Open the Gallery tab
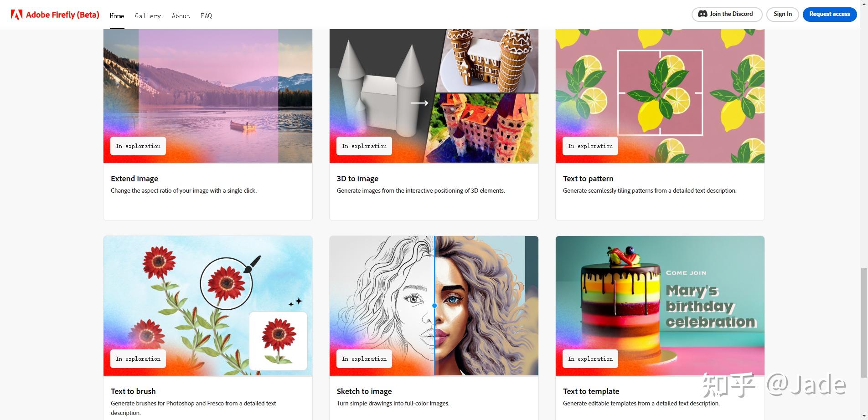 148,16
